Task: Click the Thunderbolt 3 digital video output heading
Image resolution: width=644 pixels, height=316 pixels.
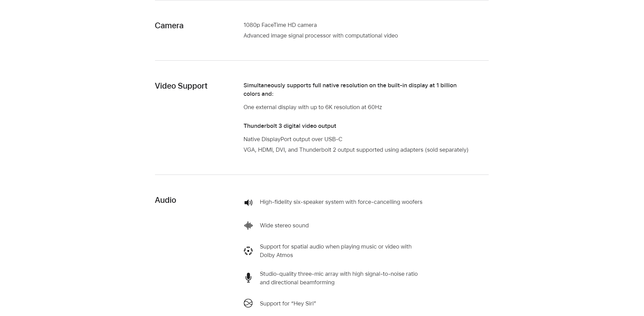Action: (x=290, y=126)
